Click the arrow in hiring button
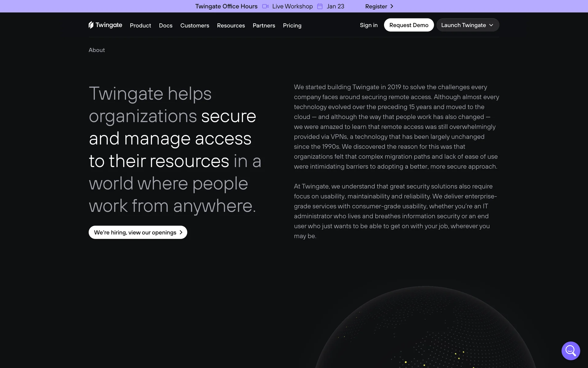588x368 pixels. point(181,232)
